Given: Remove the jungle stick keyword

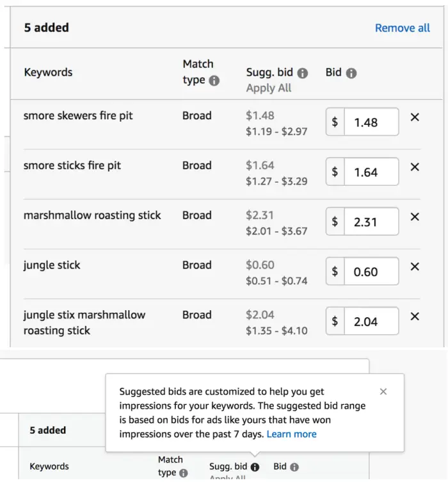Looking at the screenshot, I should 415,267.
